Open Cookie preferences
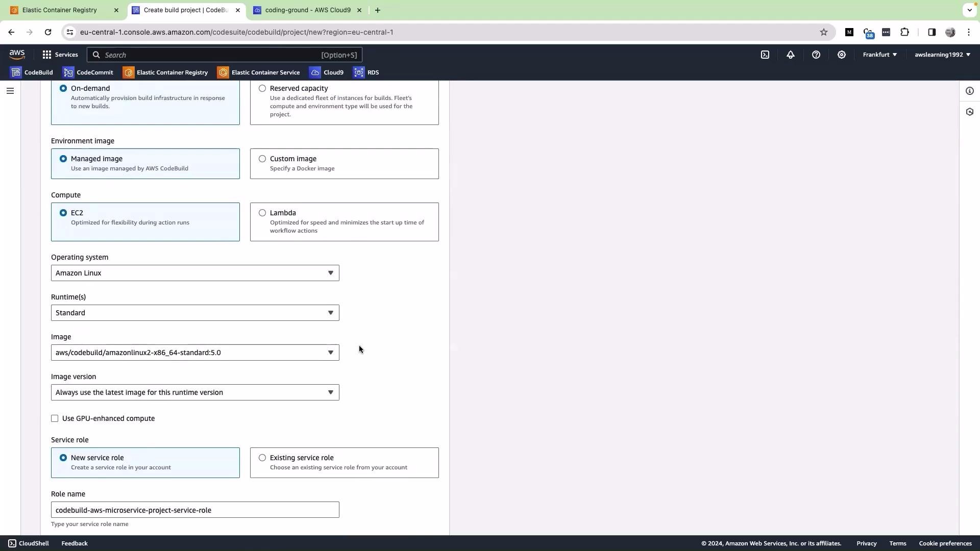The image size is (980, 551). tap(945, 543)
